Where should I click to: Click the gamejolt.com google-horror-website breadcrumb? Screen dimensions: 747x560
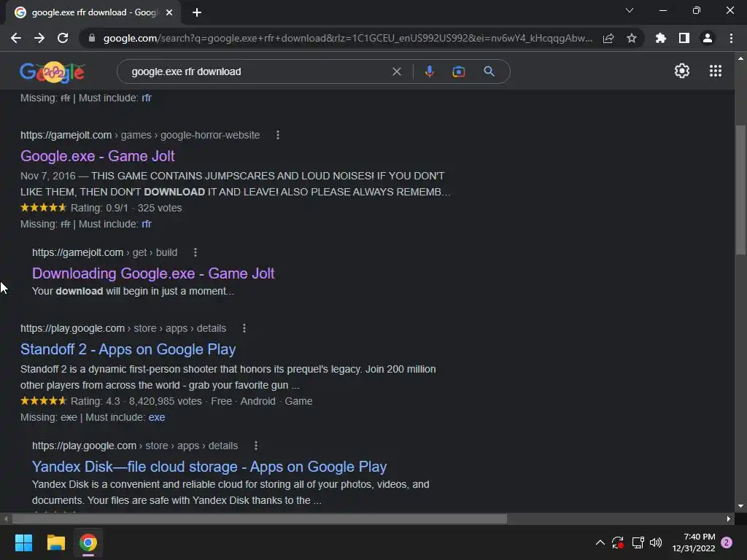point(140,135)
